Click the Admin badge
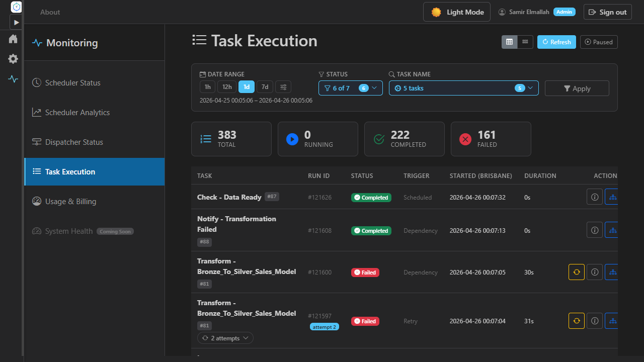This screenshot has width=644, height=362. point(565,12)
